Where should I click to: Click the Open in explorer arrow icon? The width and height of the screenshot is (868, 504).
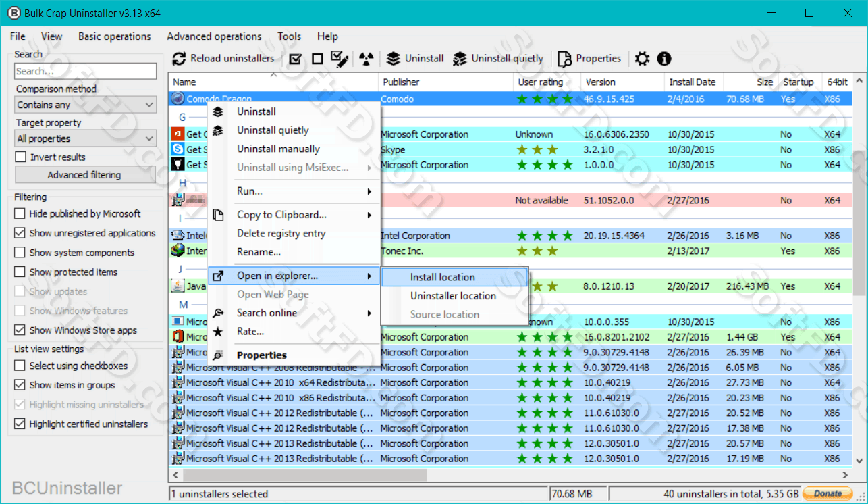(x=218, y=276)
